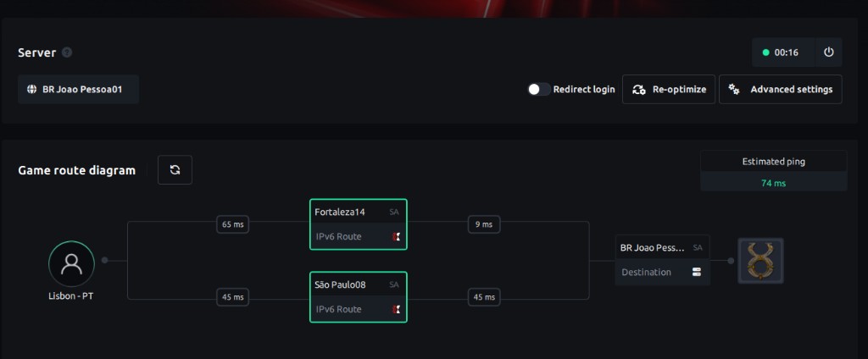Image resolution: width=868 pixels, height=359 pixels.
Task: Click the help icon next to Server
Action: pos(67,52)
